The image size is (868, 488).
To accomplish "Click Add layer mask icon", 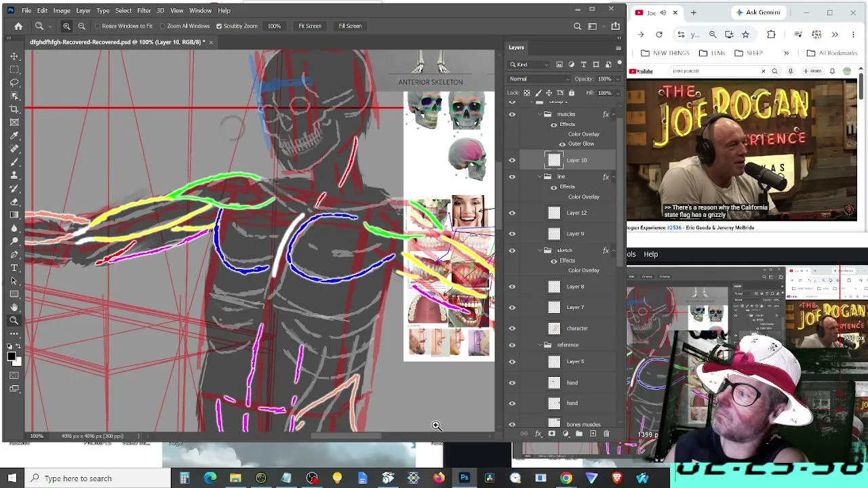I will click(551, 434).
